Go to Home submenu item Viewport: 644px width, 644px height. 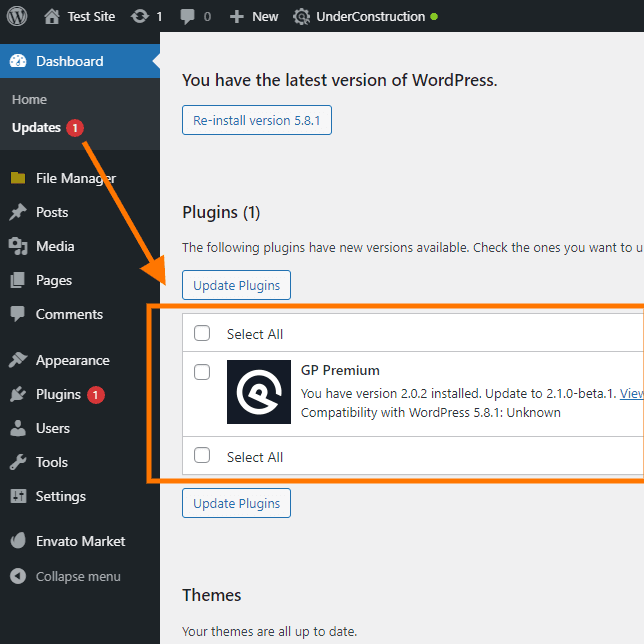click(x=29, y=99)
